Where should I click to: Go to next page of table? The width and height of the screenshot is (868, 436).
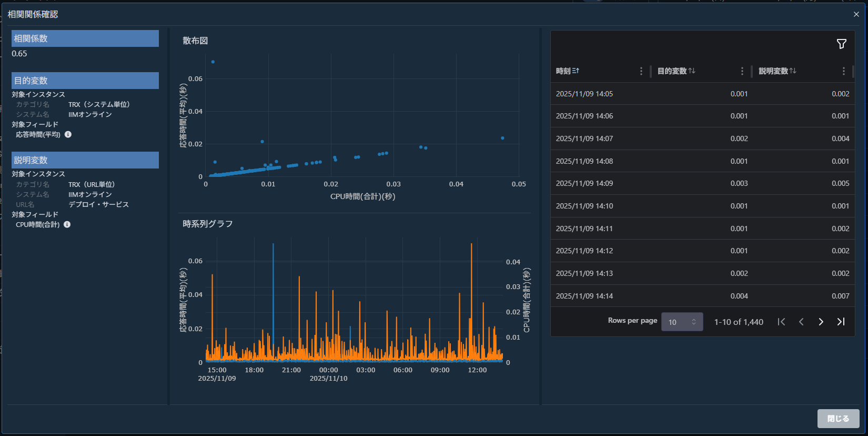tap(821, 322)
